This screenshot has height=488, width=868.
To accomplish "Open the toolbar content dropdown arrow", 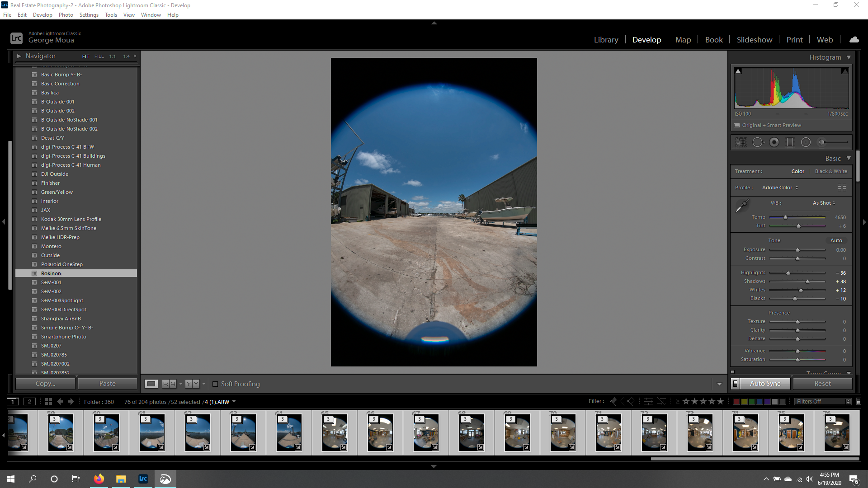I will pos(719,384).
